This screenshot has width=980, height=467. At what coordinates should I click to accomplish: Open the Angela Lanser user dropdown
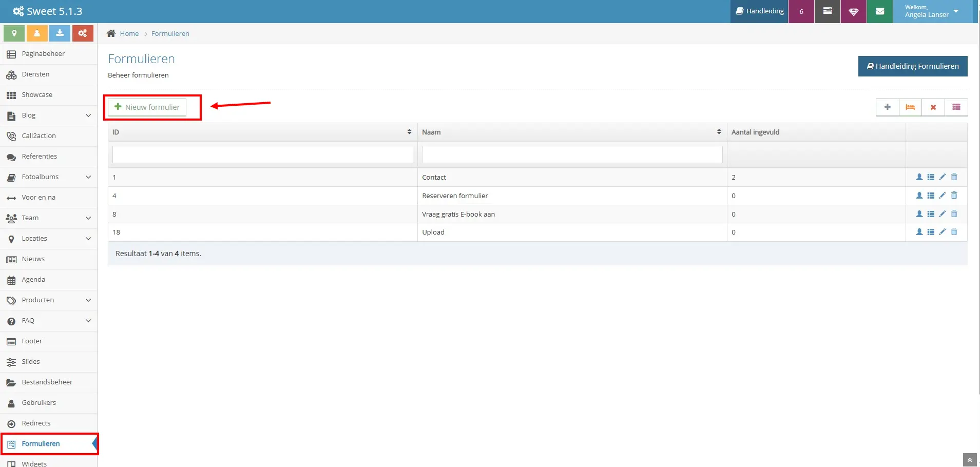point(932,11)
